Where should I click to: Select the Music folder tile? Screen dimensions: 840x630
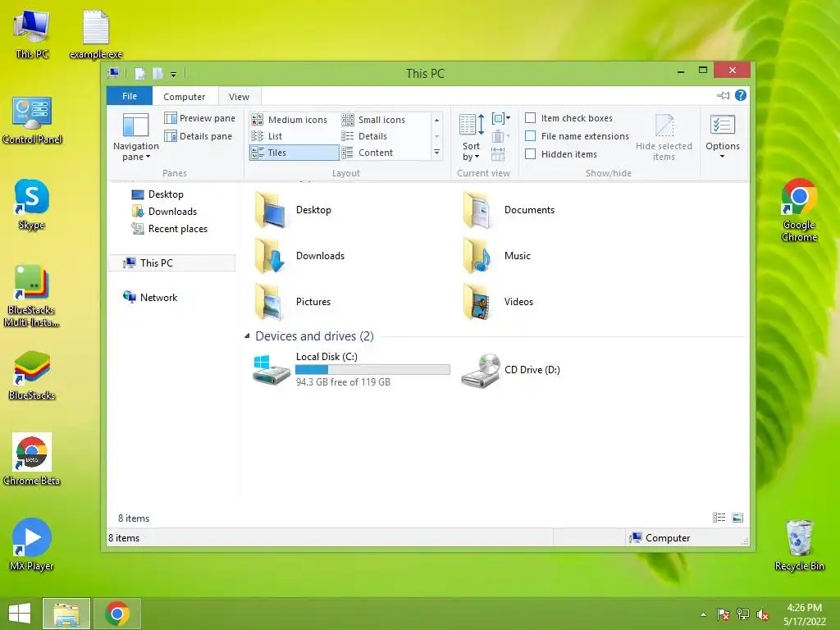click(496, 256)
